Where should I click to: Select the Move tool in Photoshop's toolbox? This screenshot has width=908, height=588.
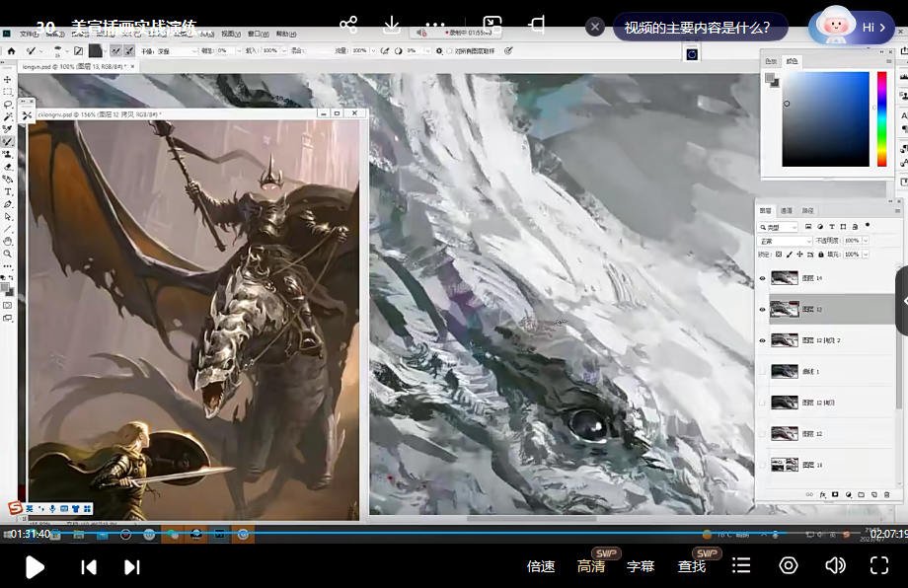pyautogui.click(x=8, y=80)
